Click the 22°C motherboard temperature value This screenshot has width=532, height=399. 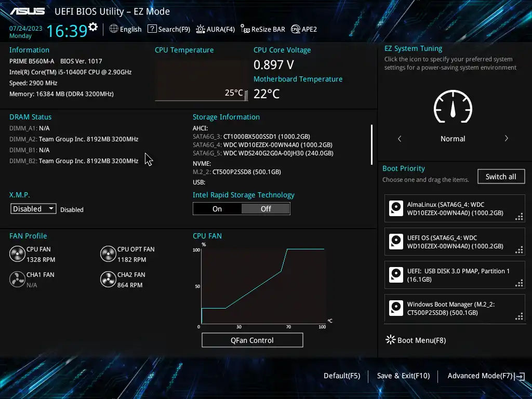coord(267,94)
